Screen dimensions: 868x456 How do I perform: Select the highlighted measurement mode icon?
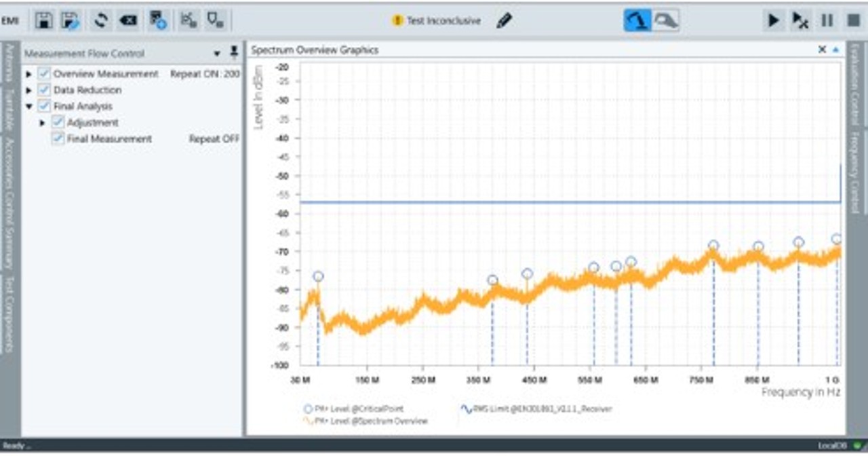(x=637, y=20)
